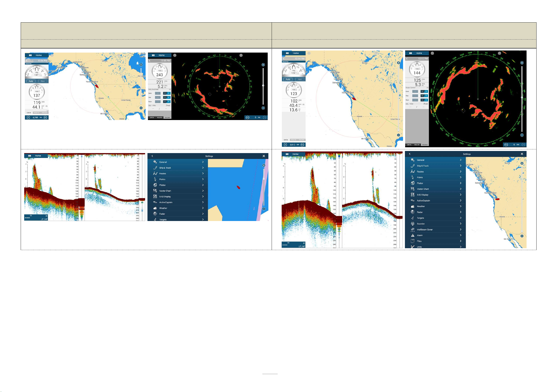
Task: Tap the 3D icon beside 4,296 NM
Action: click(x=28, y=117)
